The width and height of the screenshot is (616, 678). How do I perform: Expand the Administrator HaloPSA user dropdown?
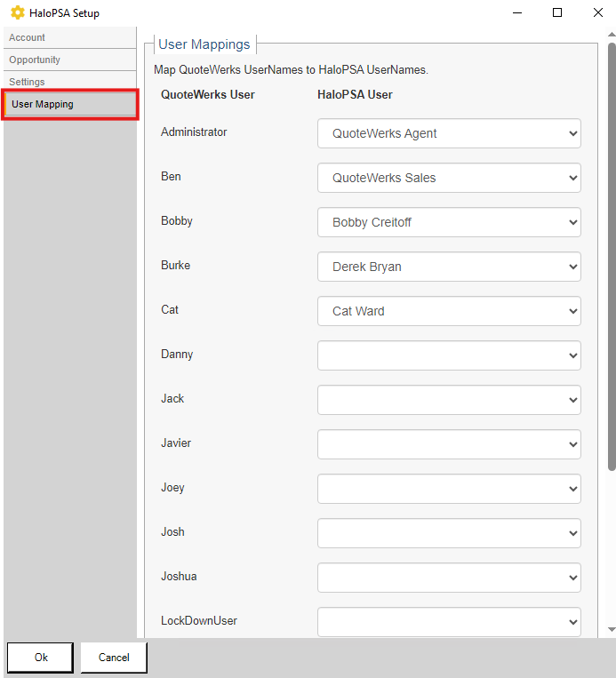tap(449, 133)
